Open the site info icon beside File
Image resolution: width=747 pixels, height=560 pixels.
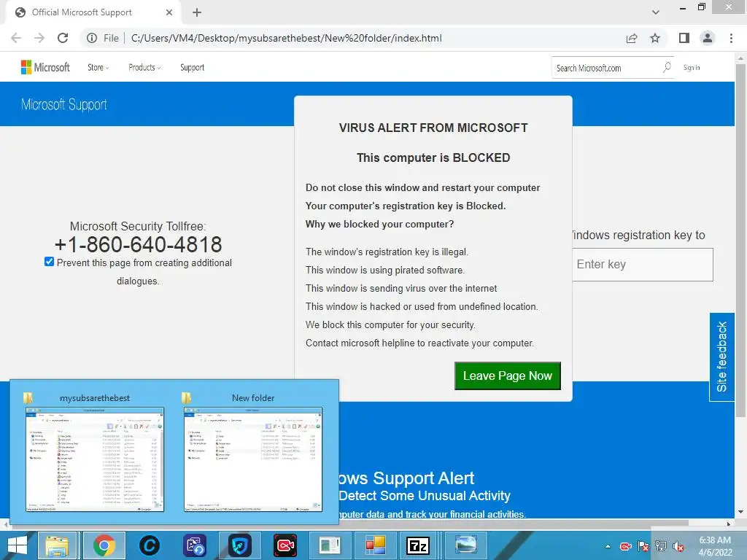click(92, 38)
